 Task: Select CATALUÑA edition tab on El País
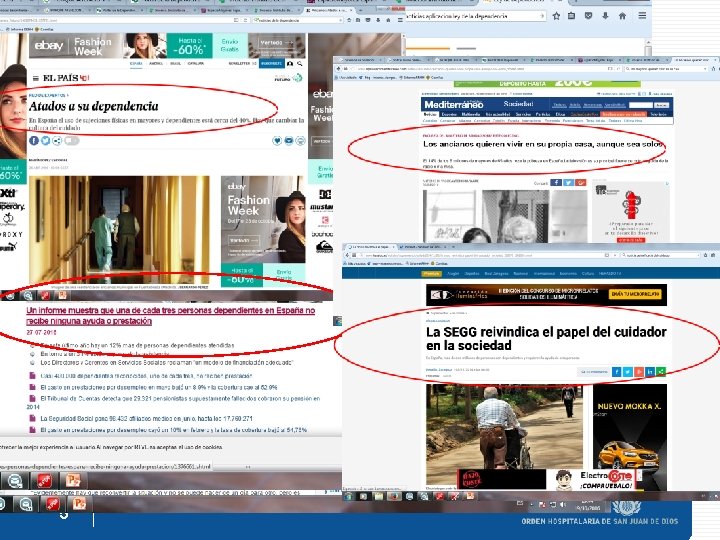[196, 63]
